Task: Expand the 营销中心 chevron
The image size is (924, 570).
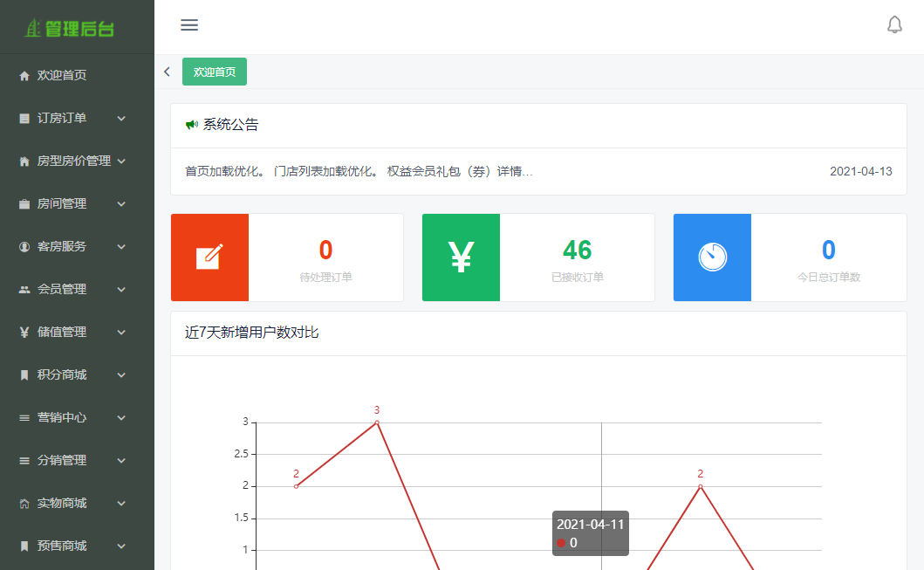Action: click(121, 417)
